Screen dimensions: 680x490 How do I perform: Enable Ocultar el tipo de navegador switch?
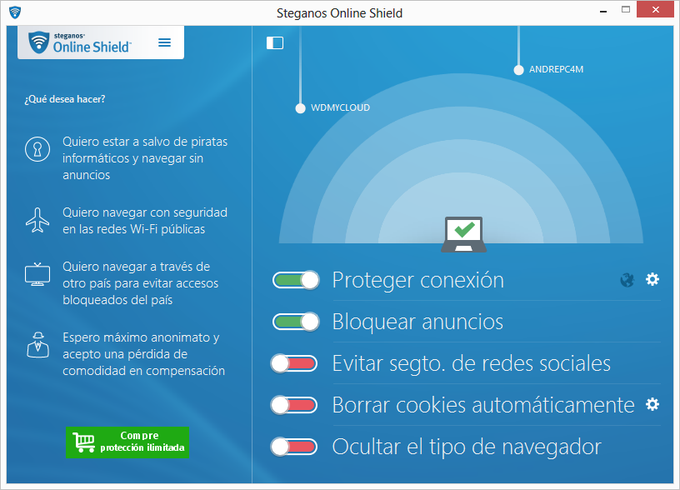[x=294, y=447]
